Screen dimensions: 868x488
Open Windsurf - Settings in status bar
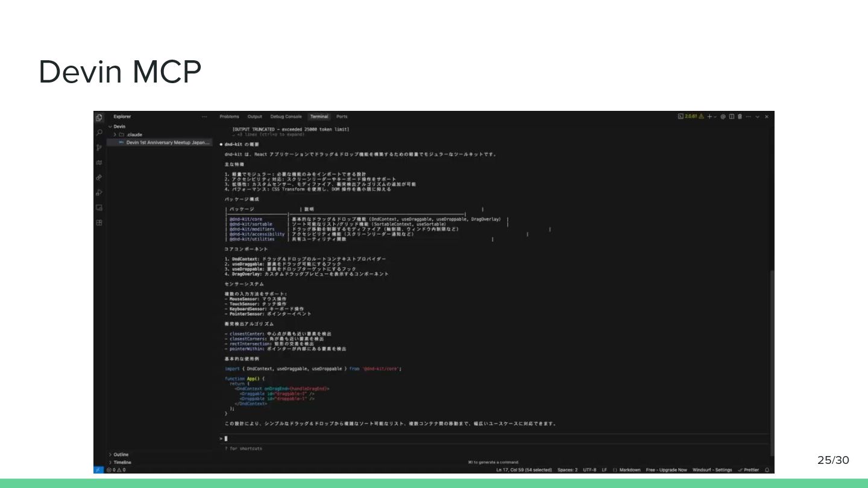[712, 470]
